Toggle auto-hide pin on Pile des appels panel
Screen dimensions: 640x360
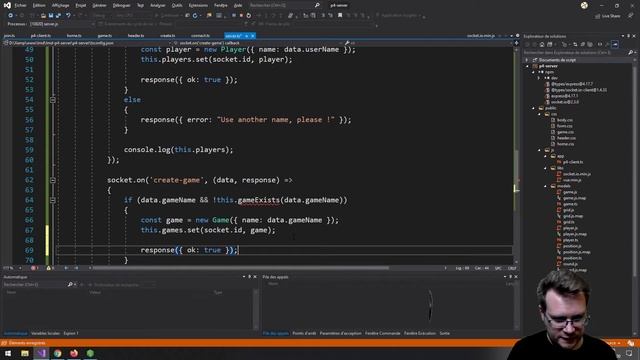click(510, 277)
